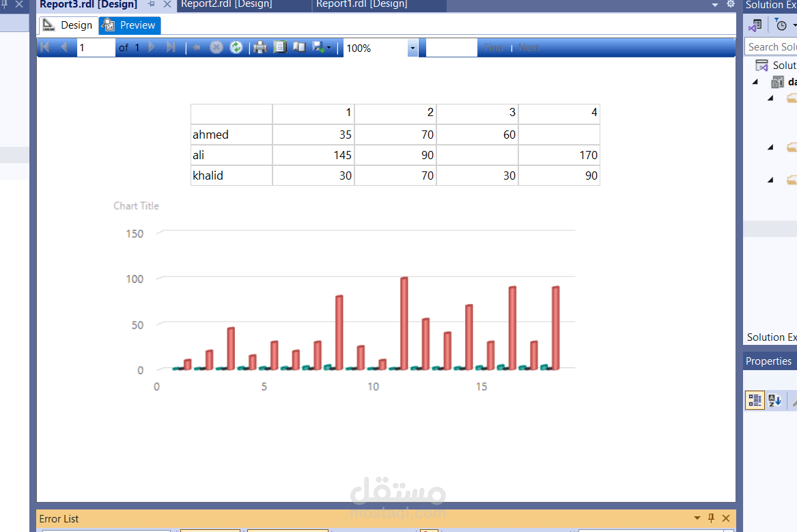
Task: Go to previous report page
Action: [x=64, y=48]
